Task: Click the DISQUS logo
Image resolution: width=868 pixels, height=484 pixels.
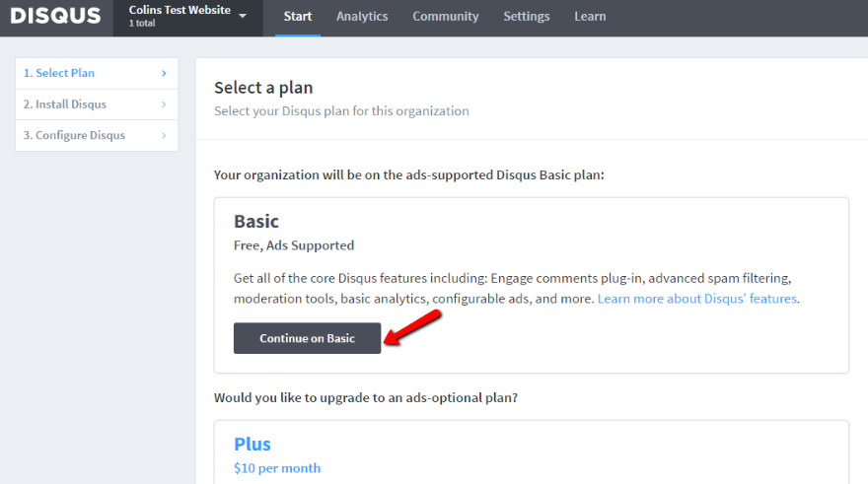Action: click(55, 17)
